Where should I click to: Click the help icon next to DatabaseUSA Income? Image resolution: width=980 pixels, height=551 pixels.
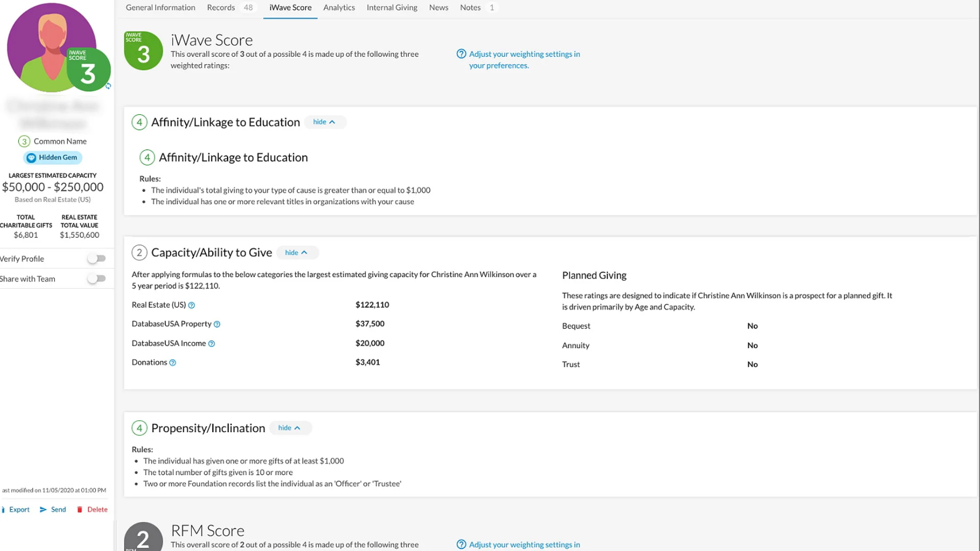pos(211,343)
